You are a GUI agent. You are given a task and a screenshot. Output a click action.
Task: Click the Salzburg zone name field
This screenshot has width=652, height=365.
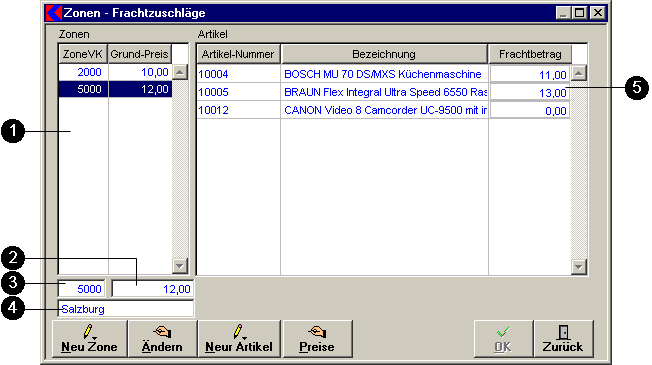click(x=126, y=309)
